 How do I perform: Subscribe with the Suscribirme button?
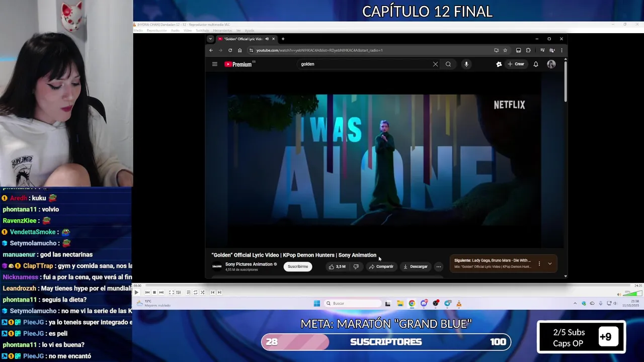pos(298,266)
